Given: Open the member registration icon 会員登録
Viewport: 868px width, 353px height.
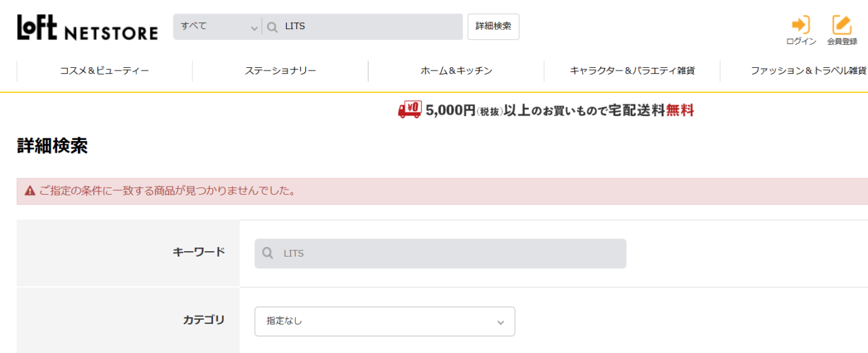Looking at the screenshot, I should [842, 31].
